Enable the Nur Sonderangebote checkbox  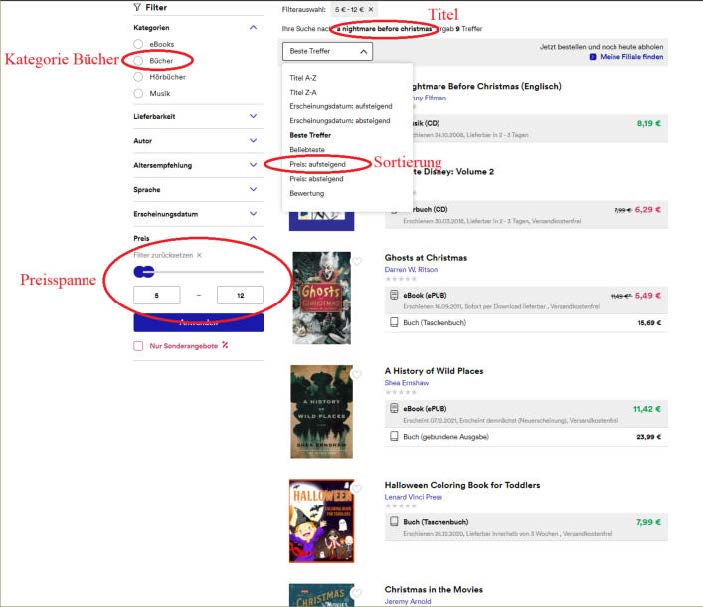(139, 346)
